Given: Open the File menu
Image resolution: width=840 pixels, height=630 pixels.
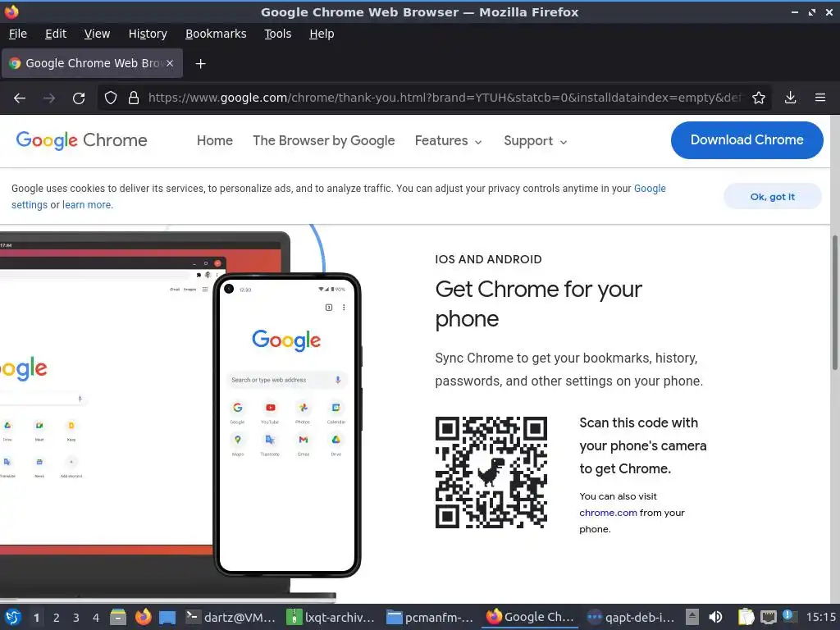Looking at the screenshot, I should 18,34.
